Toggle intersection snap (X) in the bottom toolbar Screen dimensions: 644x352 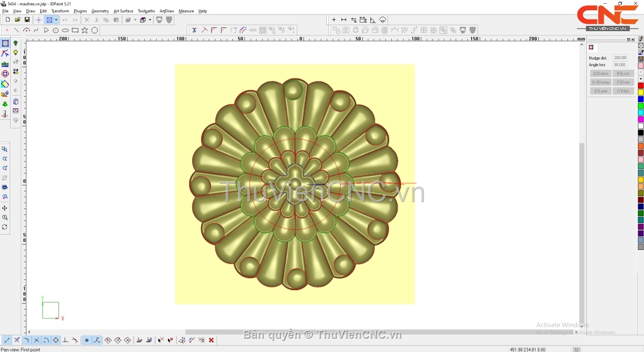tap(36, 340)
